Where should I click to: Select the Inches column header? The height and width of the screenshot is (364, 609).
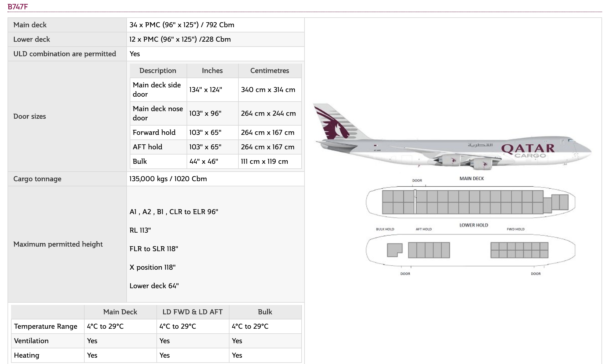tap(212, 71)
